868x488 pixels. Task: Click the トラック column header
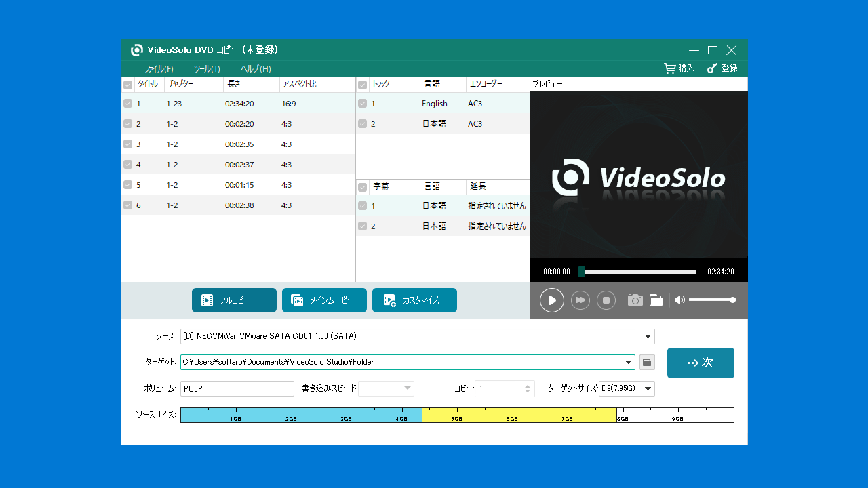(x=381, y=85)
